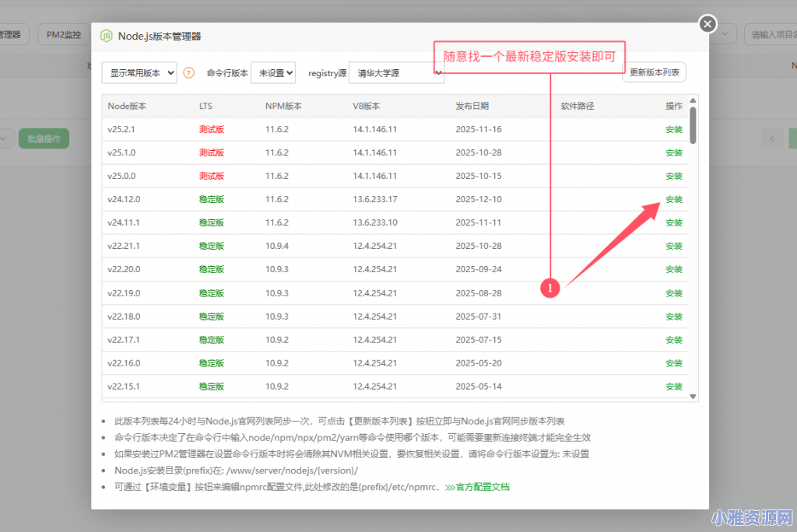
Task: Install the v22.15.1 稳定版 release
Action: (x=674, y=387)
